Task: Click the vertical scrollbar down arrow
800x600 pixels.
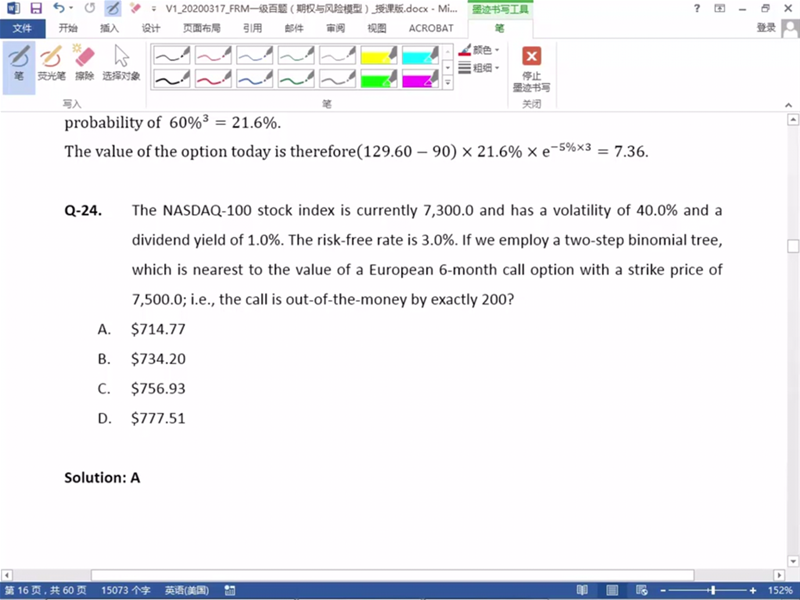Action: 793,561
